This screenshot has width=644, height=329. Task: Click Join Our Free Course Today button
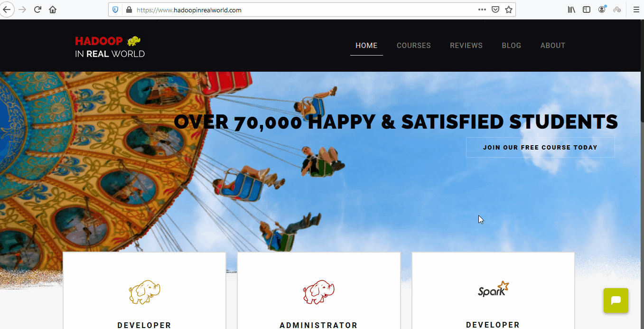(540, 147)
